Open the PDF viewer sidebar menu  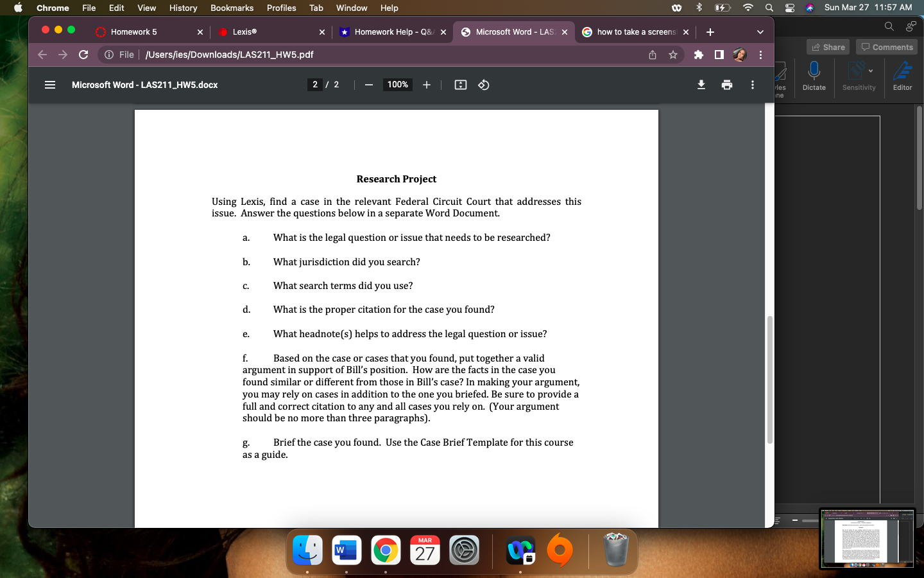pos(50,84)
